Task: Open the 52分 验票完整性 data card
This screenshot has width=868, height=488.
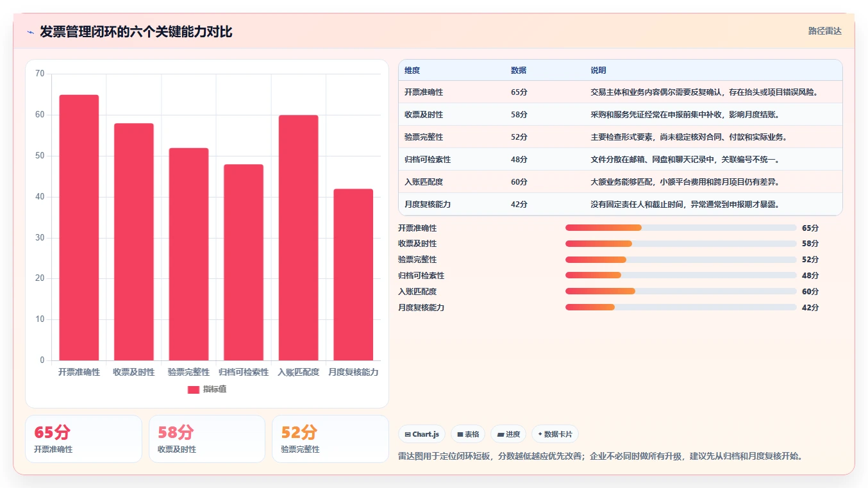Action: click(330, 439)
